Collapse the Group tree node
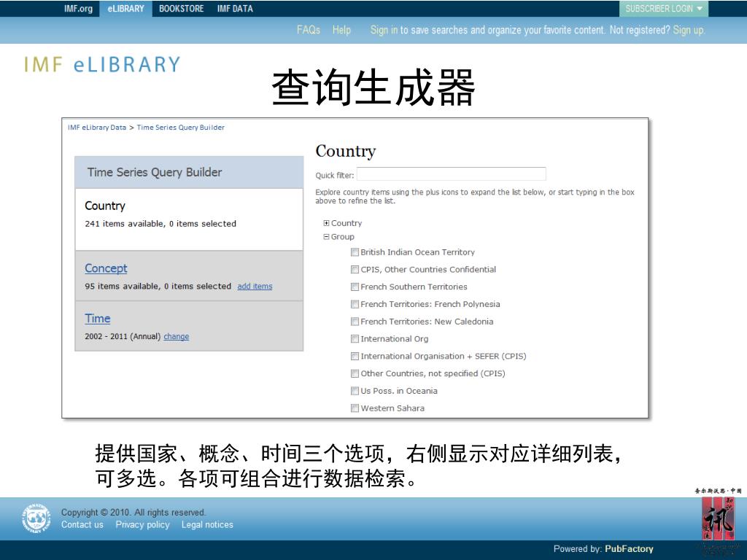Screen dimensions: 747x560 326,237
